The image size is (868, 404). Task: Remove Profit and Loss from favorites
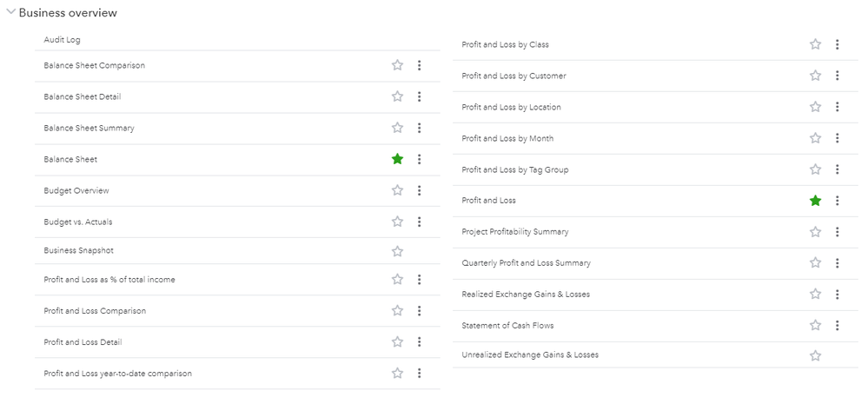click(x=815, y=201)
